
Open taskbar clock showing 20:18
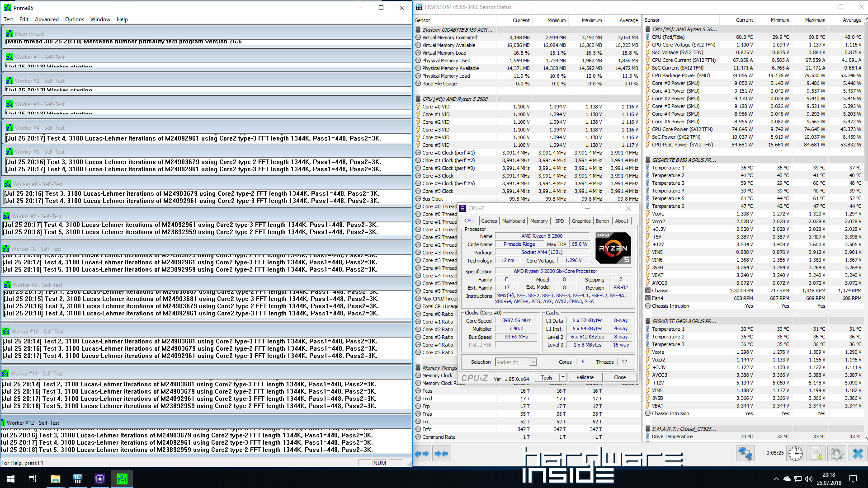829,479
